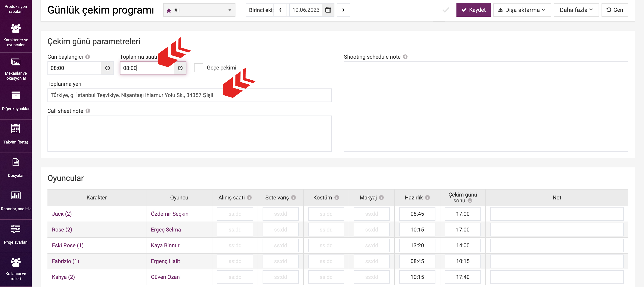Edit Alınış saati for Kahya (2)

235,277
